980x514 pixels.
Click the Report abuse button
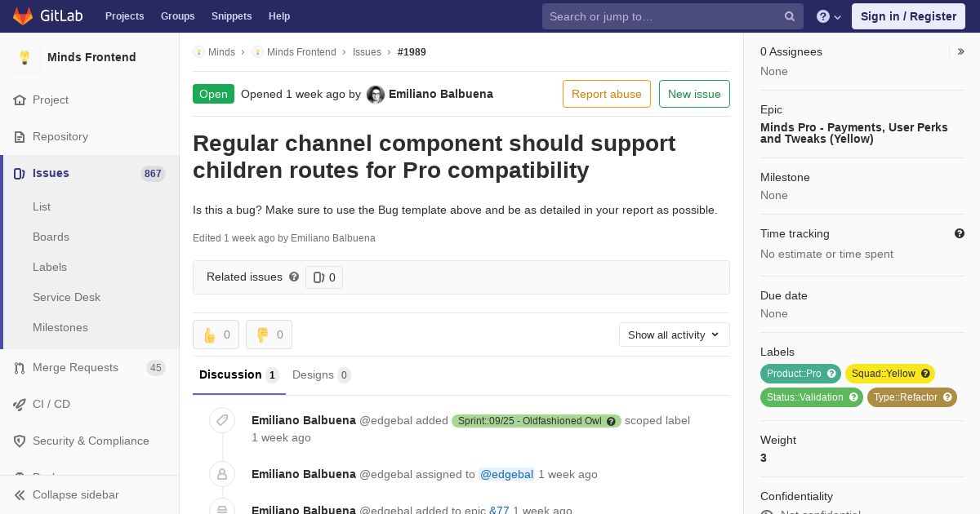tap(607, 94)
